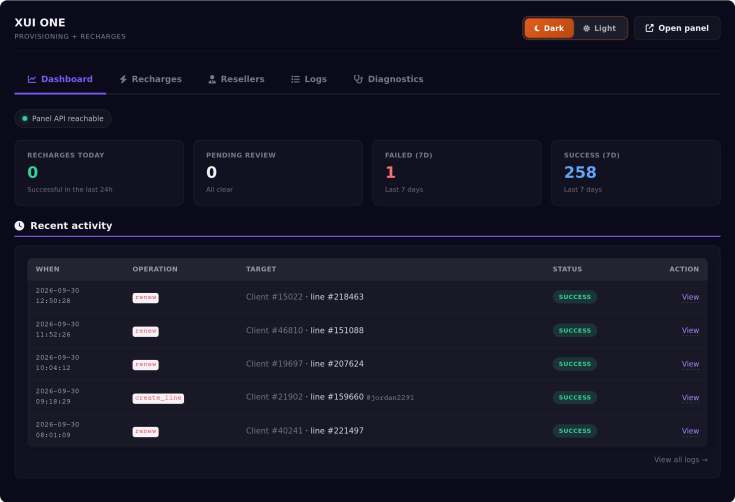Viewport: 735px width, 502px height.
Task: Click the WHEN column header
Action: click(47, 270)
